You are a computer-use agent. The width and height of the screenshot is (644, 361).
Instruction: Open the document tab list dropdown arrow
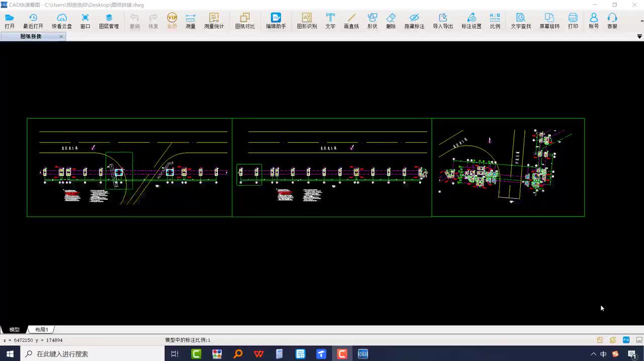click(639, 37)
